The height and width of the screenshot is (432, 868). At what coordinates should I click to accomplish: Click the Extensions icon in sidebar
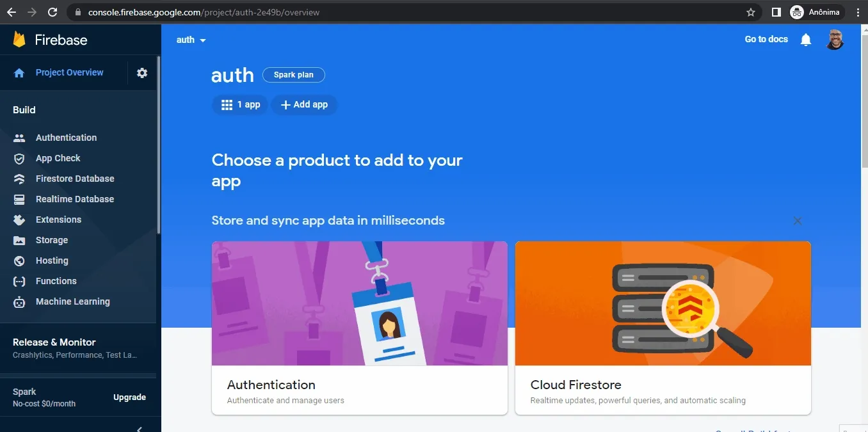(19, 220)
